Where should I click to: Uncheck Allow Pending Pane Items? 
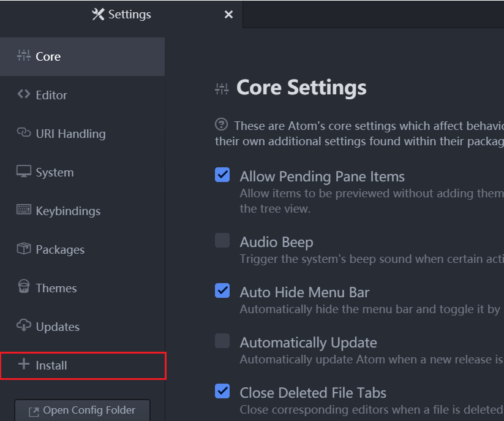(x=222, y=175)
